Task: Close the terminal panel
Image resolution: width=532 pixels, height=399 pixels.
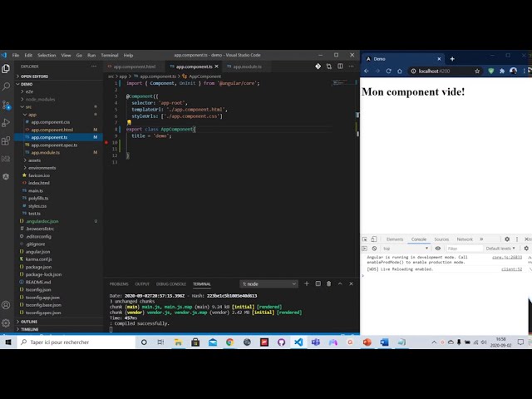Action: tap(351, 283)
